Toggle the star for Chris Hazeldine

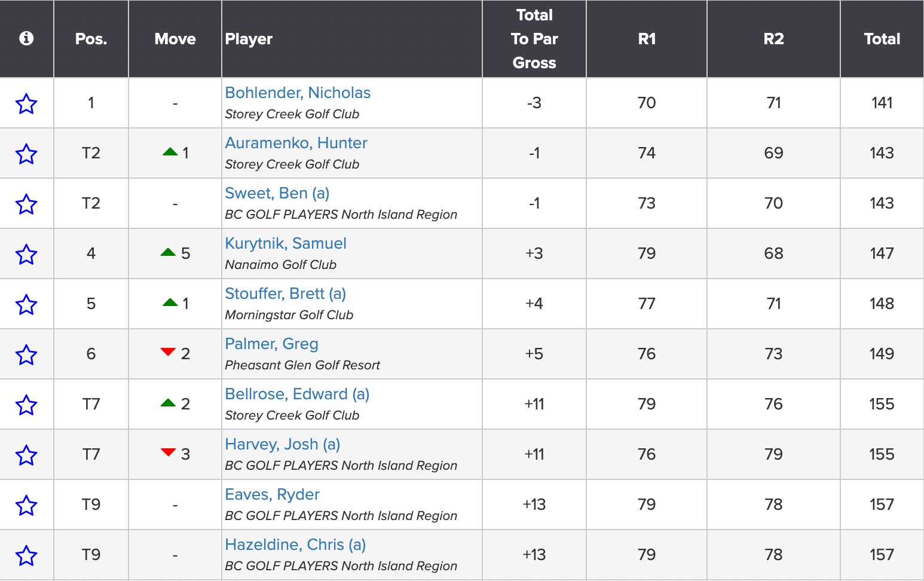[x=26, y=555]
